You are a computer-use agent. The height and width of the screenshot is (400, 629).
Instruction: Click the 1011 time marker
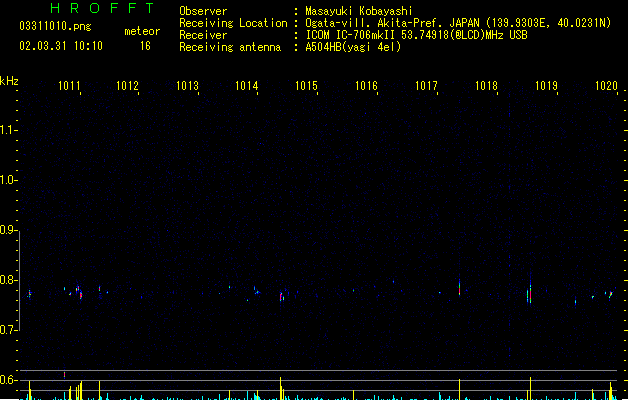click(x=69, y=86)
